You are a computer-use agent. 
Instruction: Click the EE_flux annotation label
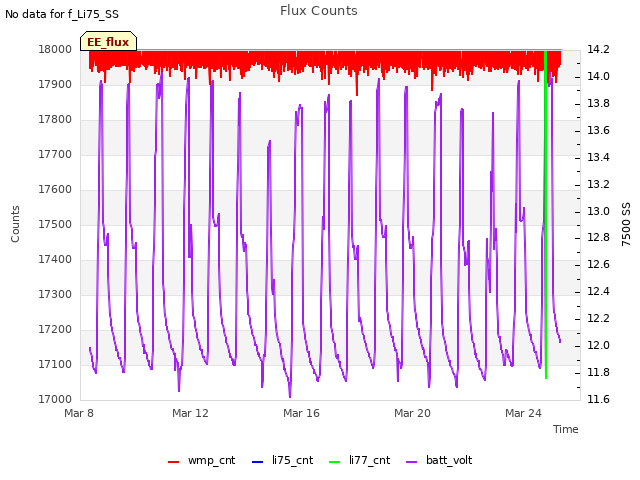108,42
